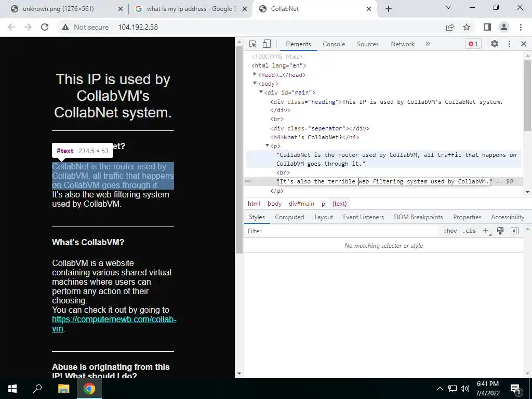Toggle the :hov element state panel
532x399 pixels.
450,231
